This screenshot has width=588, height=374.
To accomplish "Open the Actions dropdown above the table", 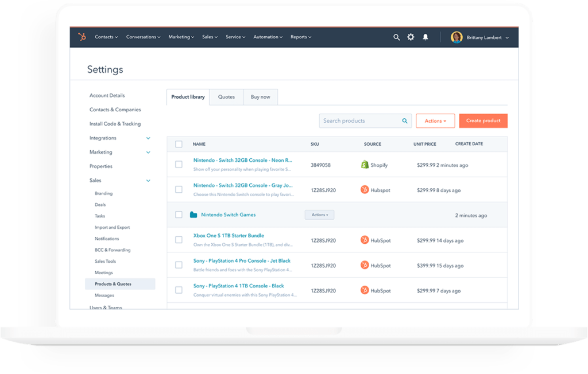I will 435,120.
